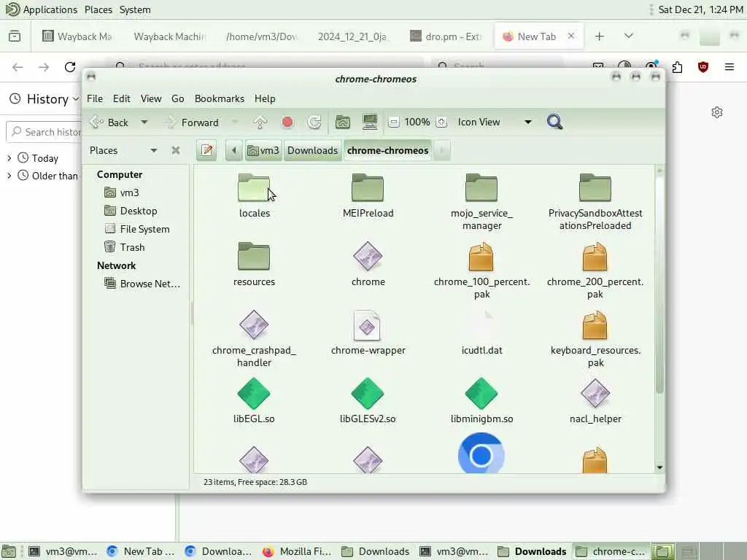The image size is (747, 560).
Task: Select the blue Chromium logo icon file
Action: pyautogui.click(x=481, y=454)
